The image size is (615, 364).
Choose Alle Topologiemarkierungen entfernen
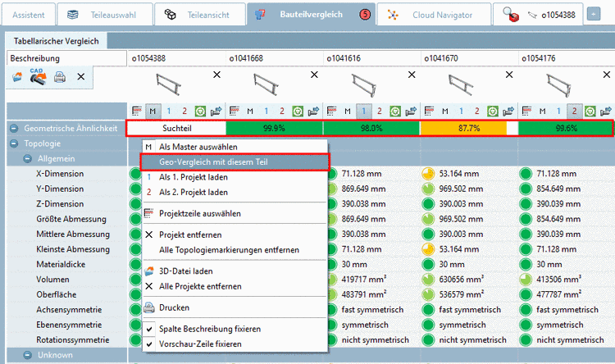click(235, 250)
